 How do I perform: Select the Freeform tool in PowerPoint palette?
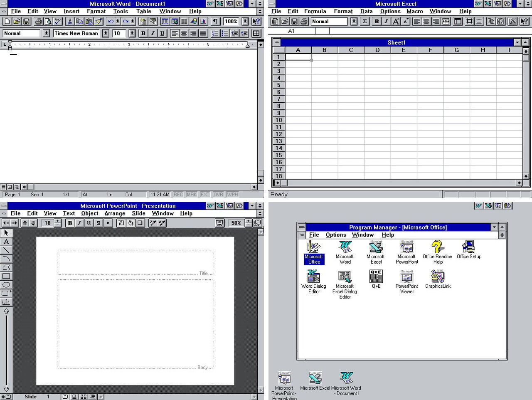[x=6, y=268]
